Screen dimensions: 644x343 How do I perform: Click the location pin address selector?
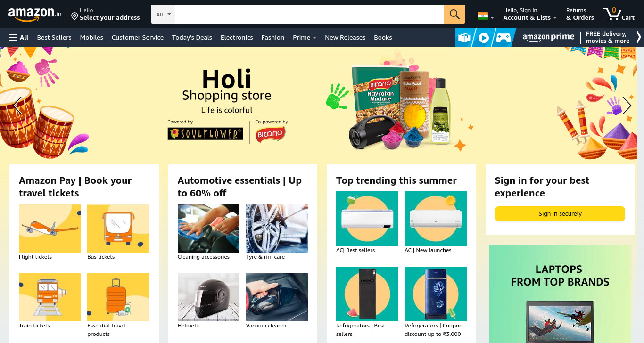point(105,14)
